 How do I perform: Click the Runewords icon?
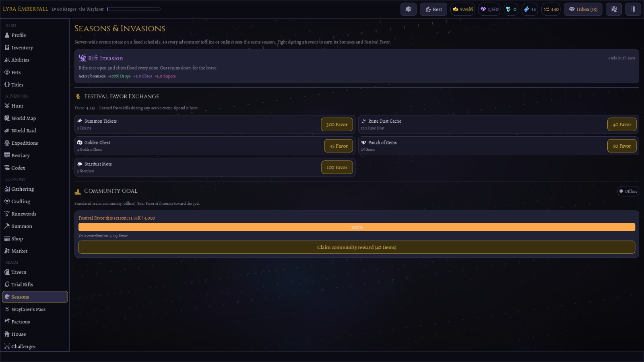(7, 214)
